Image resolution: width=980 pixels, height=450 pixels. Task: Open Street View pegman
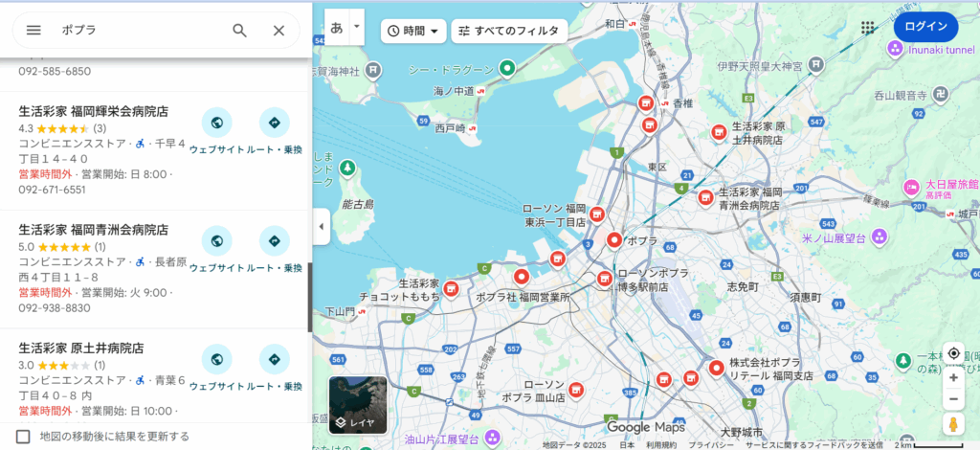pos(954,425)
